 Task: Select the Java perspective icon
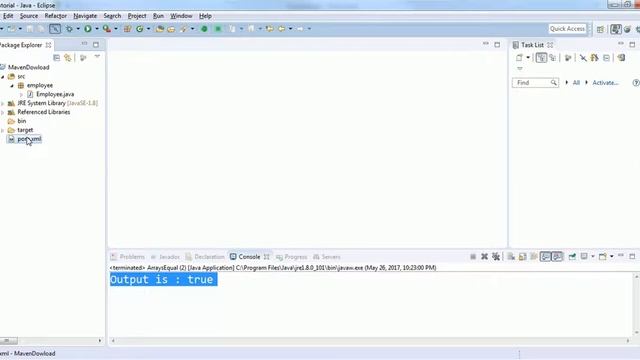click(616, 29)
